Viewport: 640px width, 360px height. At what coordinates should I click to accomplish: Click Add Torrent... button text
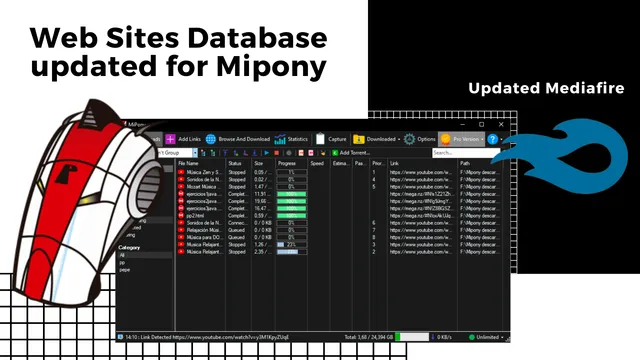coord(355,153)
